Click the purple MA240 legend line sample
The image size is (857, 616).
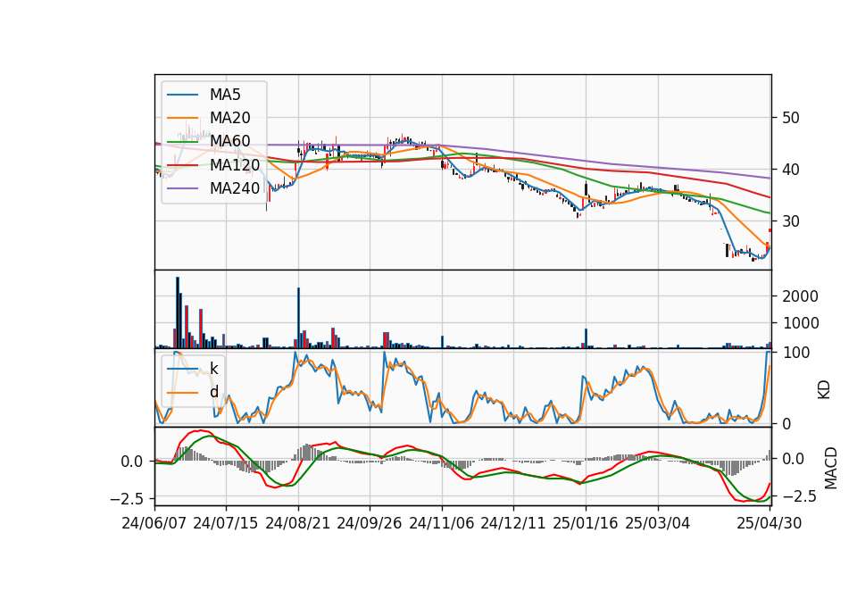click(x=182, y=188)
